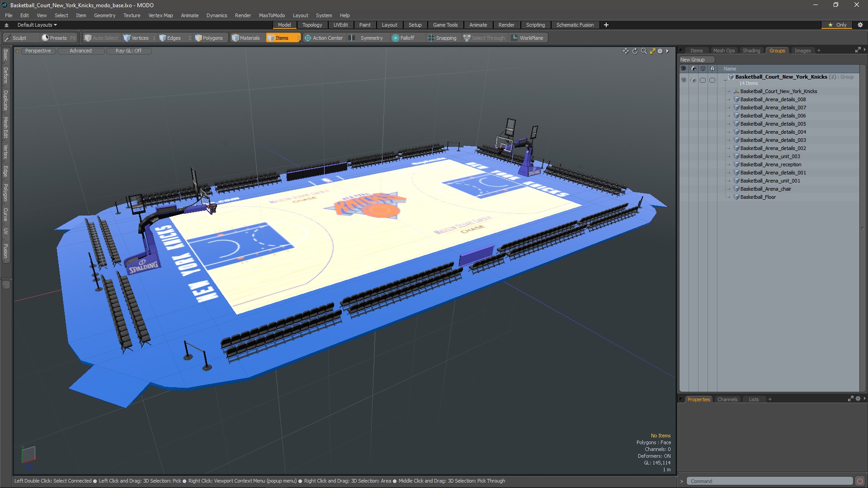Click the Command input field

click(769, 481)
